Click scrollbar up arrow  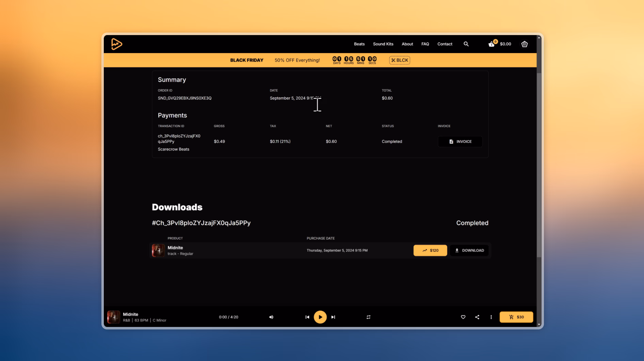point(539,37)
